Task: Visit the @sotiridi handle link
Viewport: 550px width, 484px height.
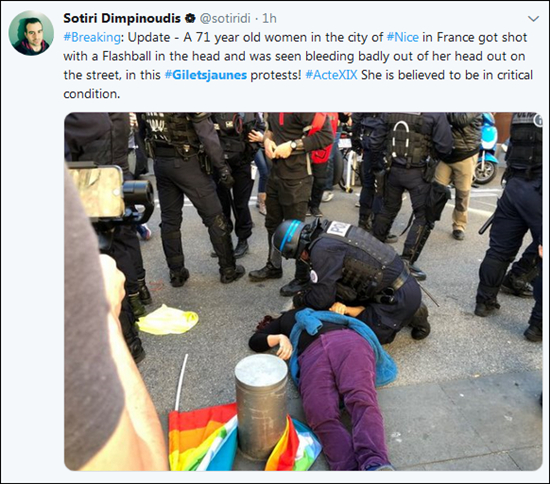Action: click(224, 19)
